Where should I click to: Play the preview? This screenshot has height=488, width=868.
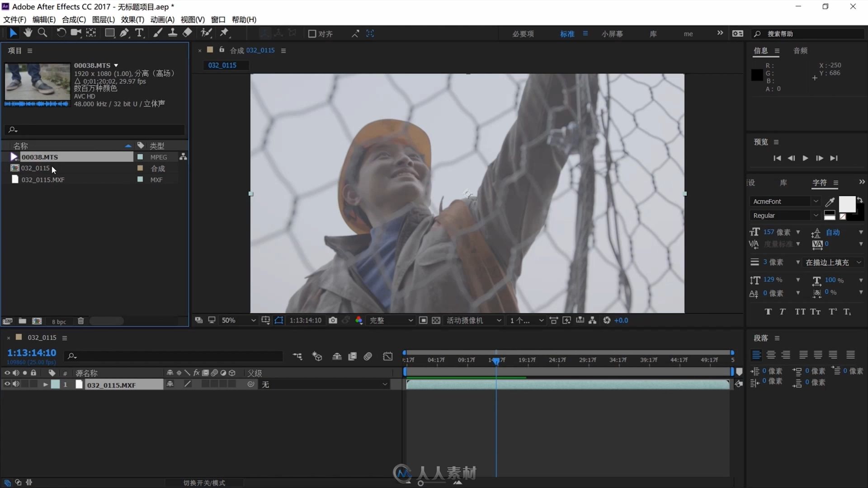point(805,158)
